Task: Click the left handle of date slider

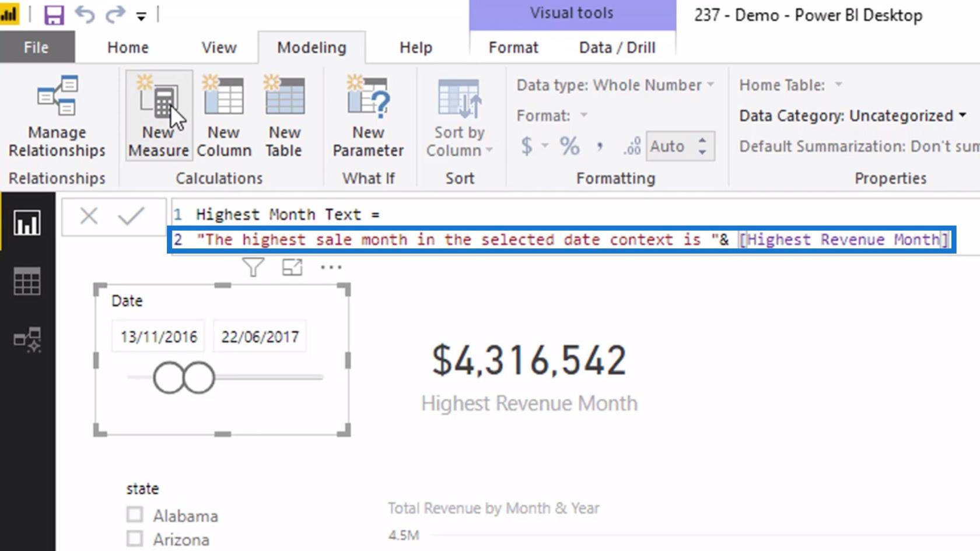Action: click(x=169, y=377)
